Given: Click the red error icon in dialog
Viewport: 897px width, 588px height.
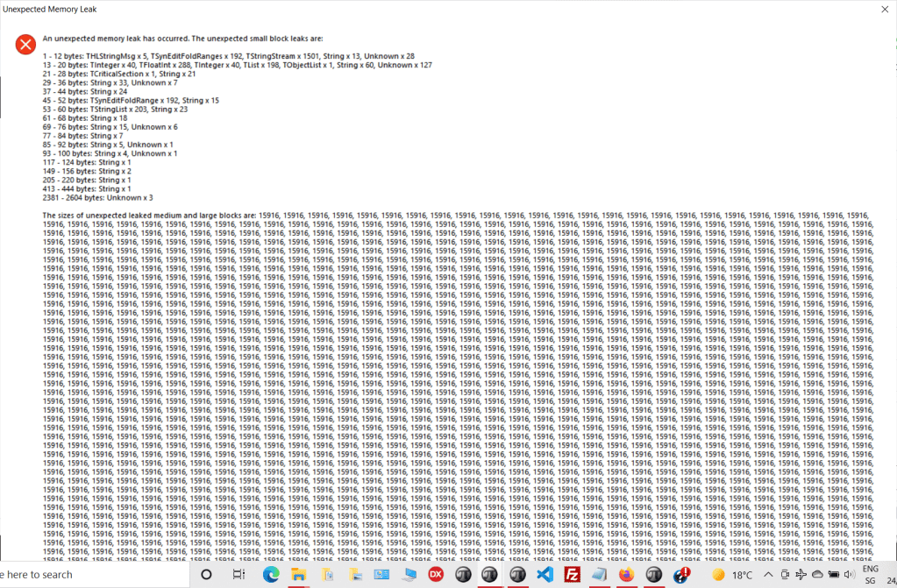Looking at the screenshot, I should click(x=26, y=44).
